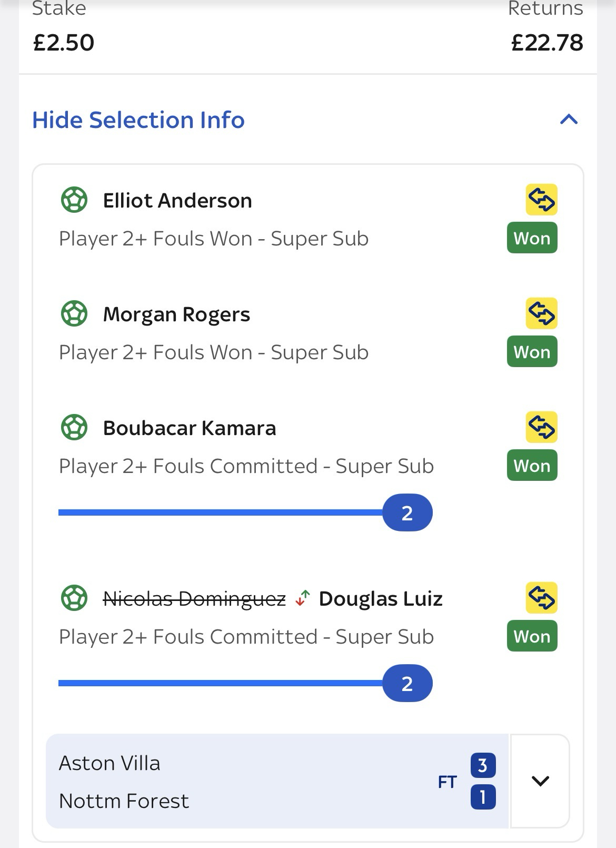This screenshot has width=616, height=848.
Task: Click football icon beside Morgan Rogers
Action: pyautogui.click(x=74, y=314)
